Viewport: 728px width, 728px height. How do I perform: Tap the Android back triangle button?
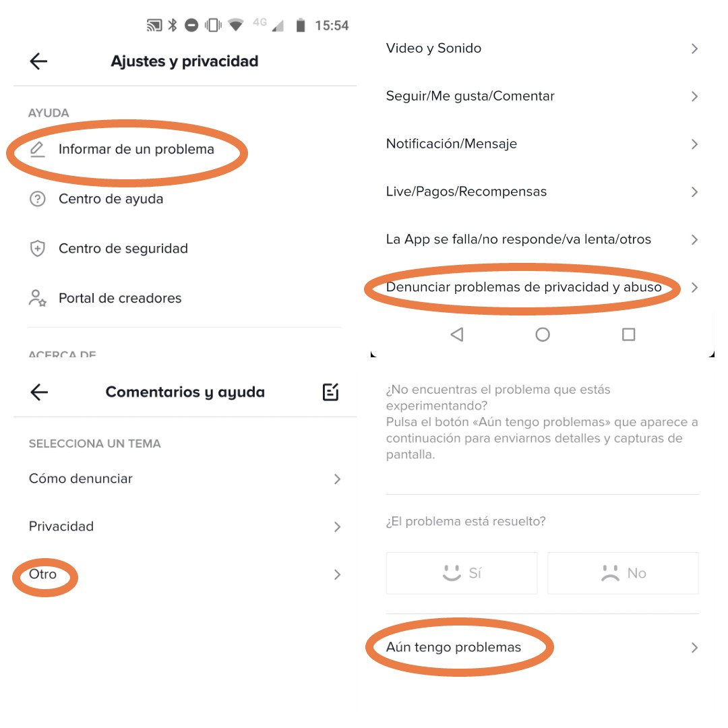(x=457, y=334)
